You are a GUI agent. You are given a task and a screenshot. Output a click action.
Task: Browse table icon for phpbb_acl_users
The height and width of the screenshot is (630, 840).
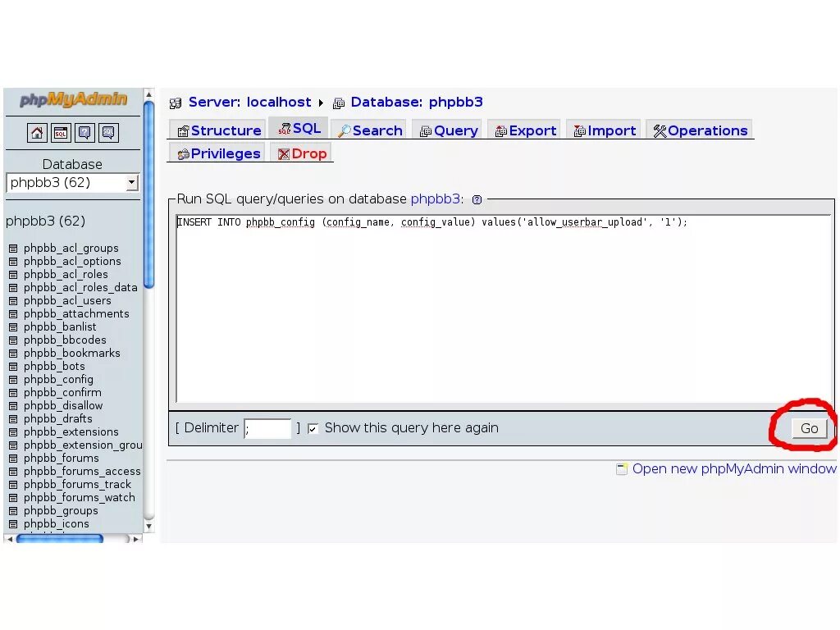(13, 301)
